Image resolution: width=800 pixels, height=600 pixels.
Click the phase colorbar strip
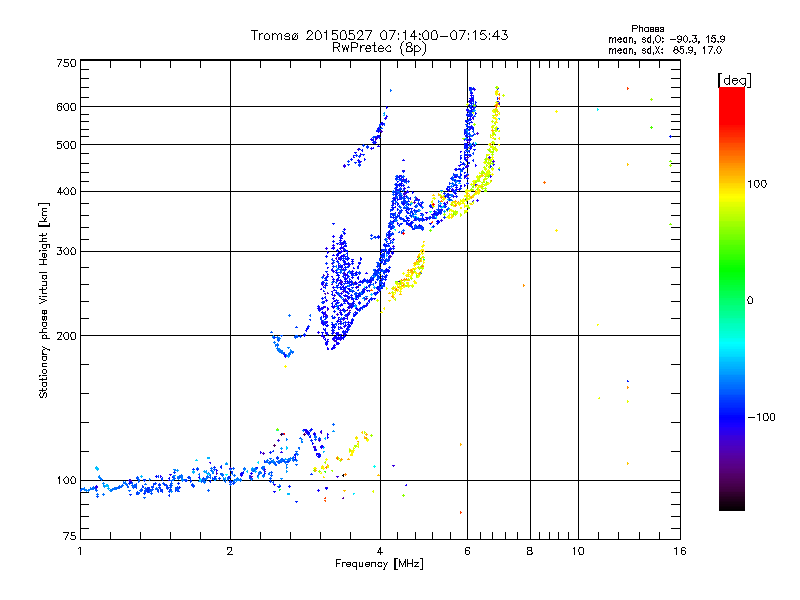pos(732,299)
